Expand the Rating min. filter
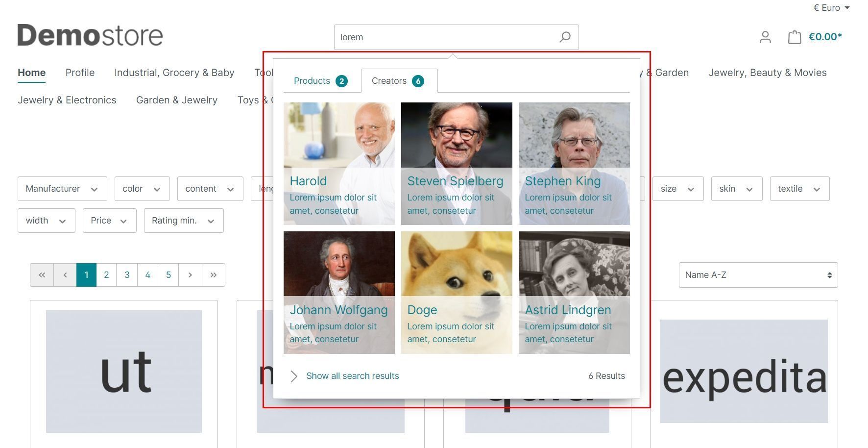Viewport: 868px width, 448px height. [184, 221]
